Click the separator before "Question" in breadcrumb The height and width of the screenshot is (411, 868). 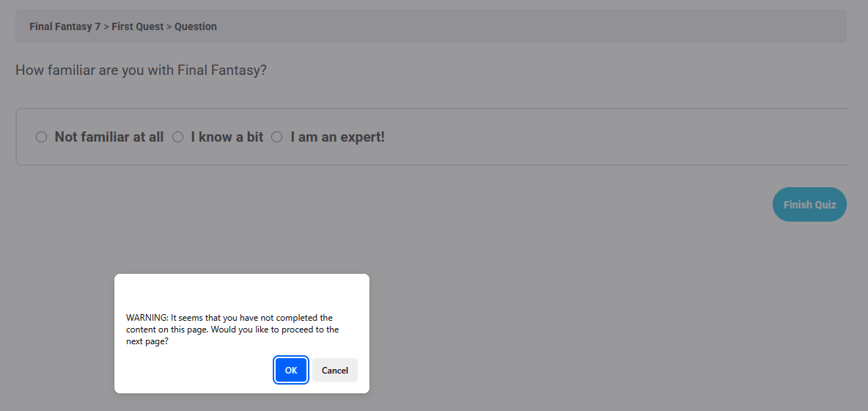[x=169, y=26]
